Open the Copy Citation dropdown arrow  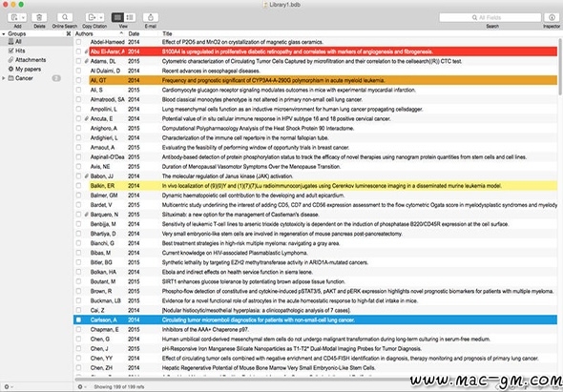coord(101,17)
